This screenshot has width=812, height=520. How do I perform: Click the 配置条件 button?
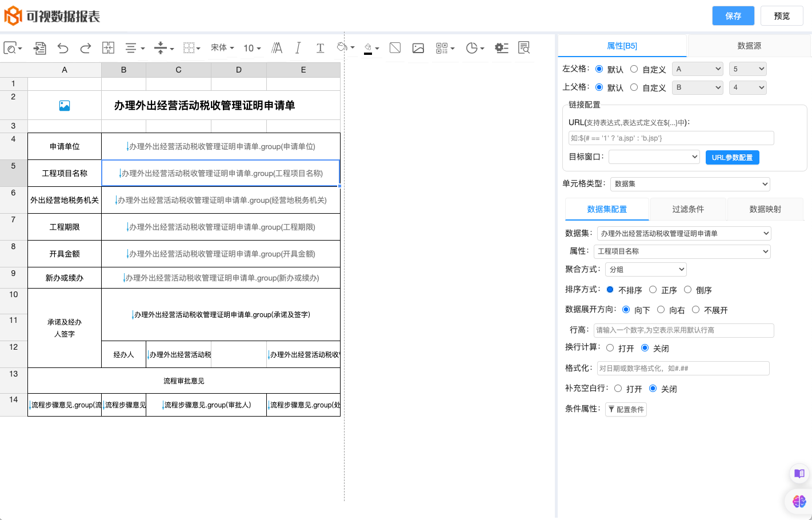coord(626,409)
